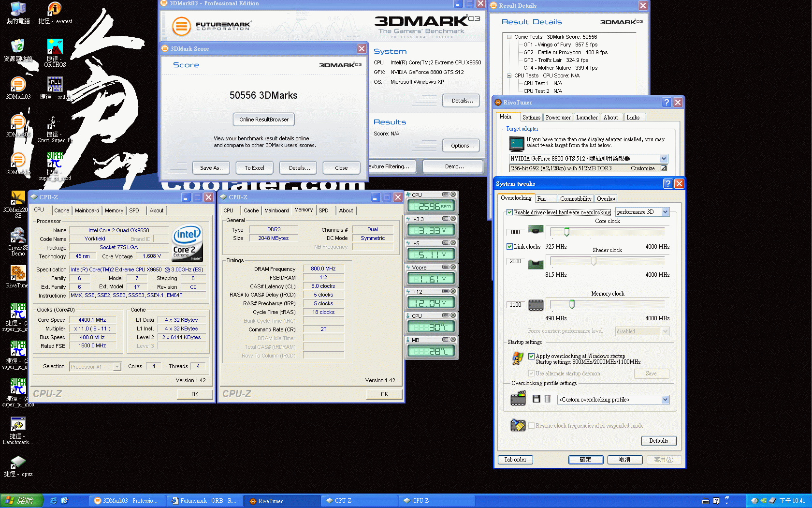This screenshot has width=812, height=508.
Task: Click the Windows Start button
Action: click(21, 501)
